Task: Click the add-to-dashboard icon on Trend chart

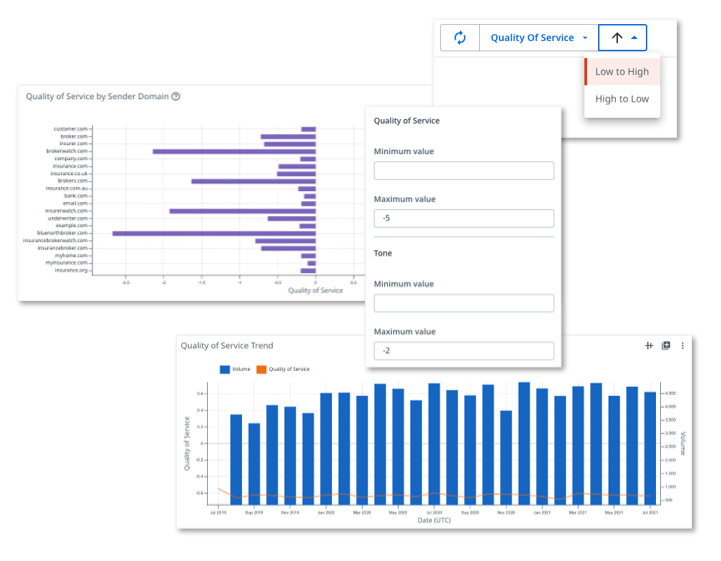Action: coord(666,346)
